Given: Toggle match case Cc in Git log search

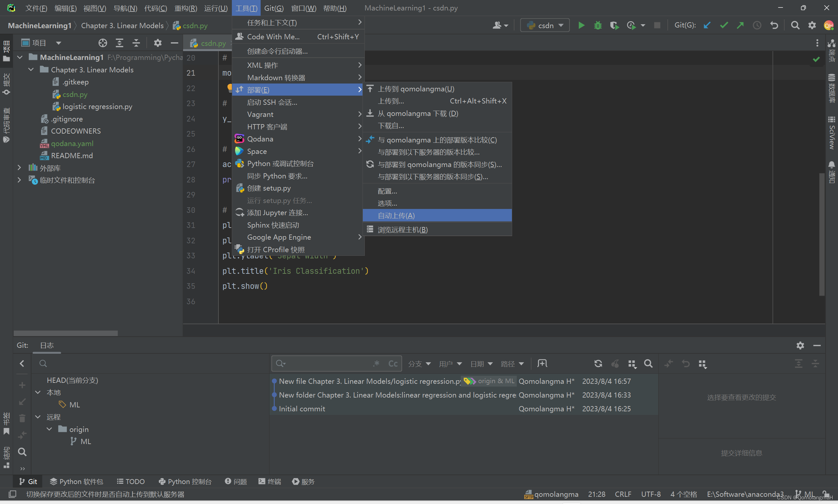Looking at the screenshot, I should [393, 364].
